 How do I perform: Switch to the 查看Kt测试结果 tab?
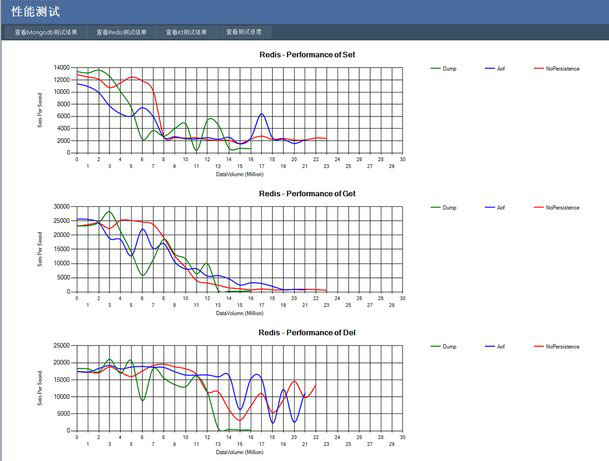(187, 32)
